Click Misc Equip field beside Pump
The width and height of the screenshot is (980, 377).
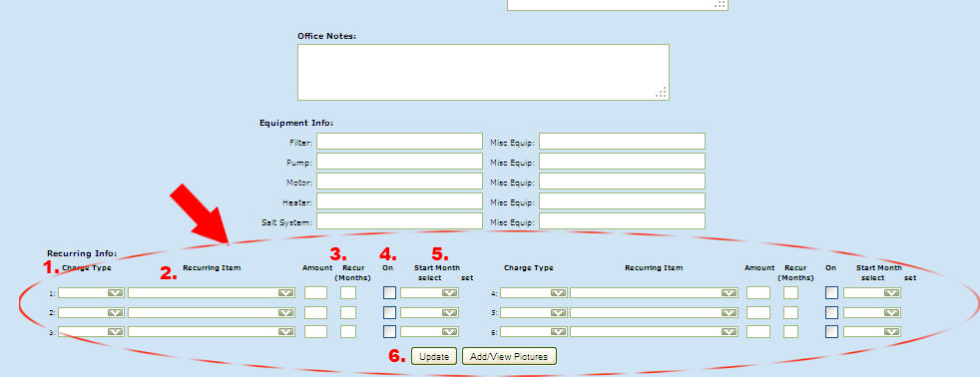622,161
